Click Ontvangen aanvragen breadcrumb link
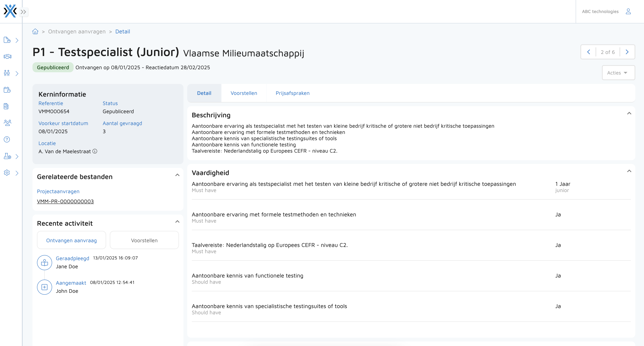Screen dimensions: 644x346 77,32
